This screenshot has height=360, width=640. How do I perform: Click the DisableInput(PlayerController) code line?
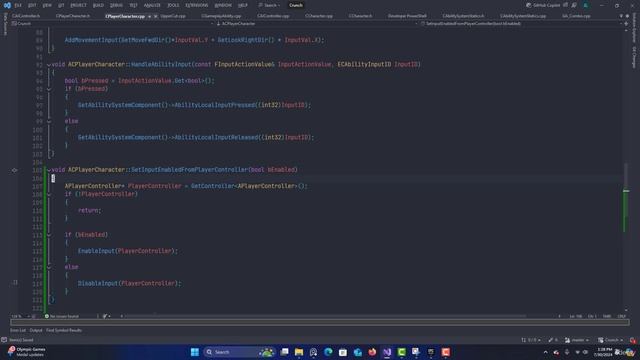coord(129,283)
